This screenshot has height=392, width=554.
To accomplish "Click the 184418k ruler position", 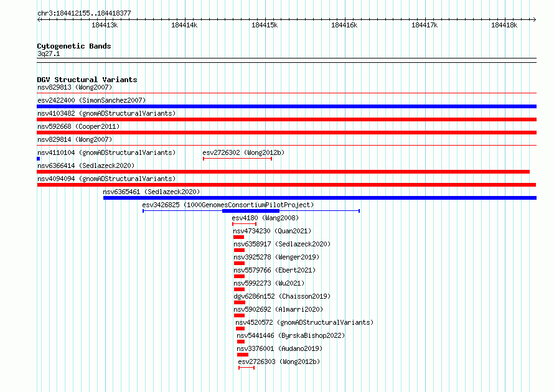I will (x=504, y=25).
